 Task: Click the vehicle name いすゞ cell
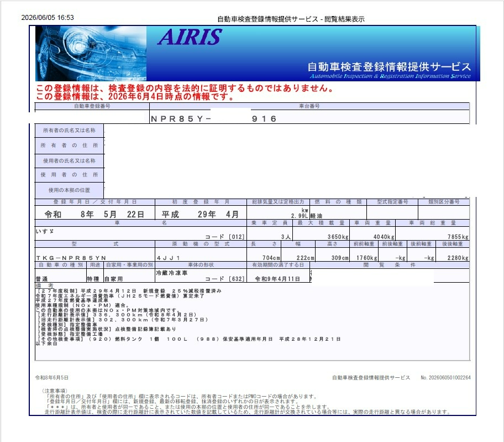140,233
